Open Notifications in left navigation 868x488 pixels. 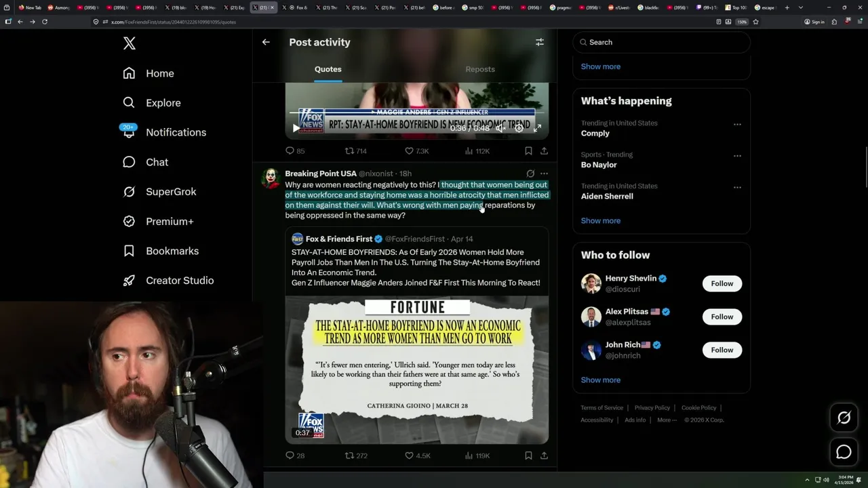[164, 132]
